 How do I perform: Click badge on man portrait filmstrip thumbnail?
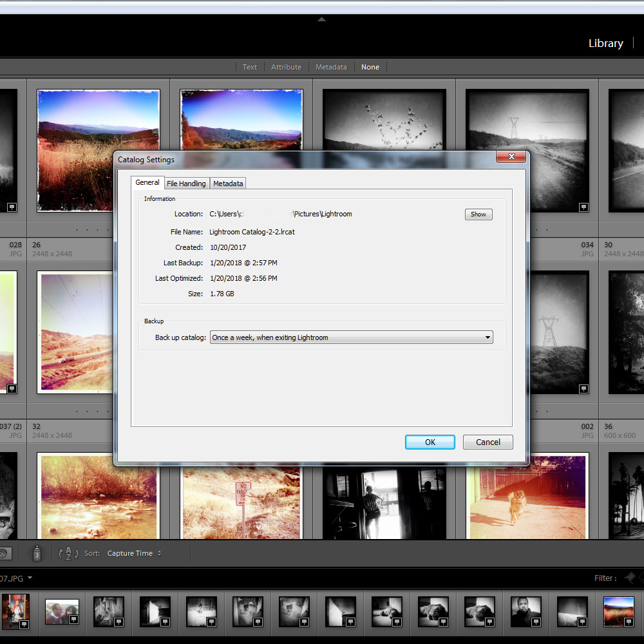536,622
